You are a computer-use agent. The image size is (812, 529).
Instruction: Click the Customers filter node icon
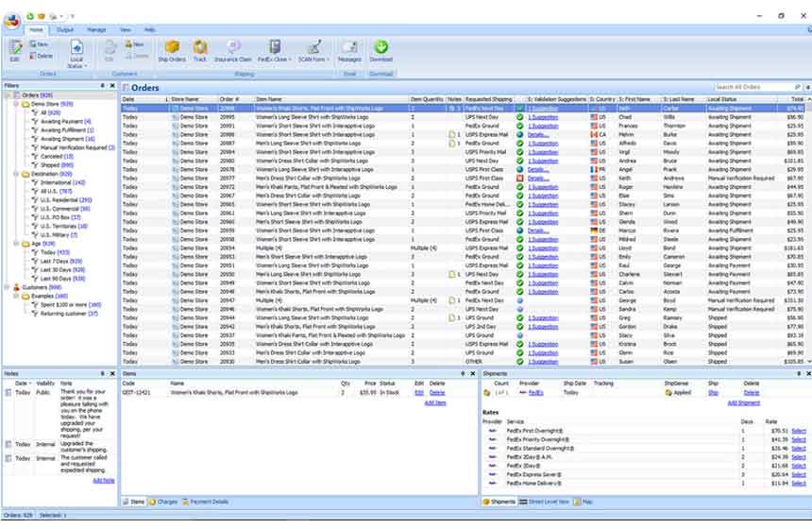pos(16,287)
